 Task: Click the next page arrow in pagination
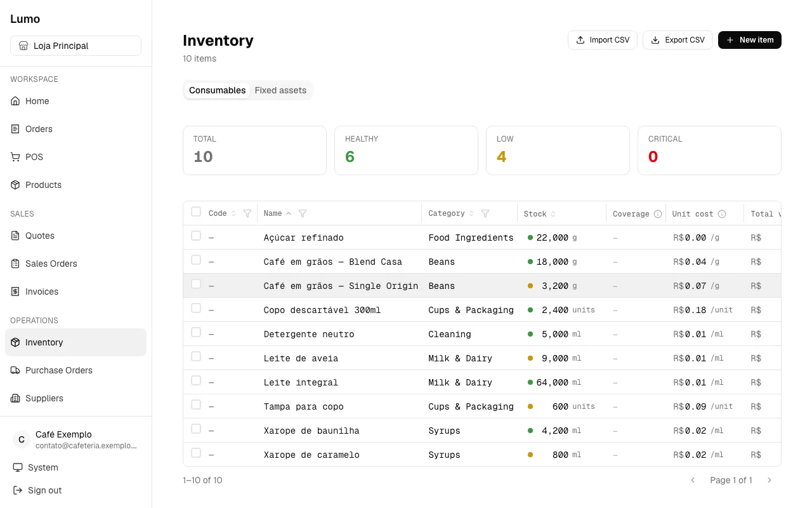[x=769, y=480]
